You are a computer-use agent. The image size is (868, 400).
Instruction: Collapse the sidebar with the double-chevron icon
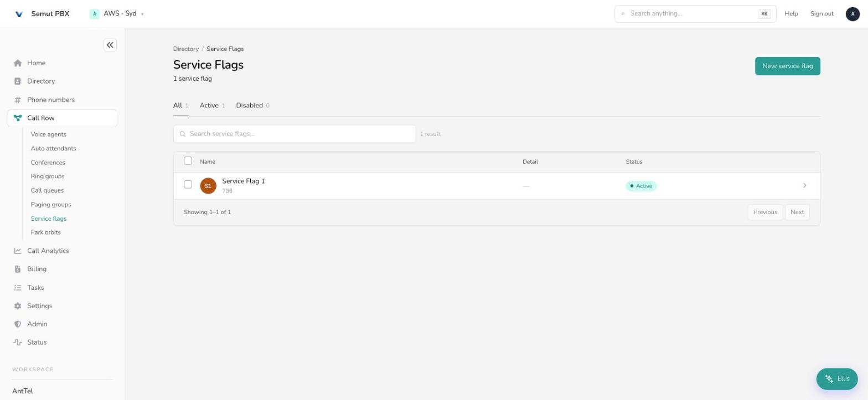(110, 45)
